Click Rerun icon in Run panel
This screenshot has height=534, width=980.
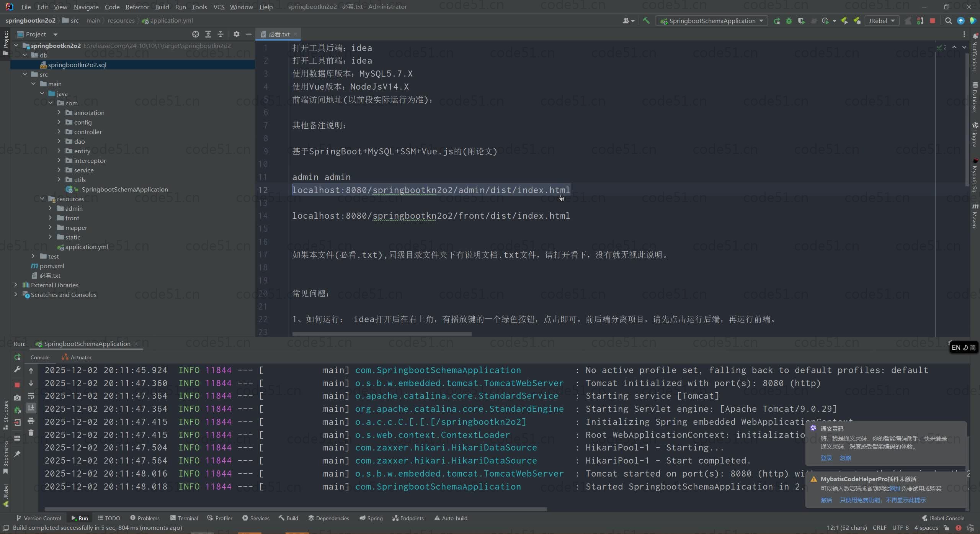[x=17, y=357]
